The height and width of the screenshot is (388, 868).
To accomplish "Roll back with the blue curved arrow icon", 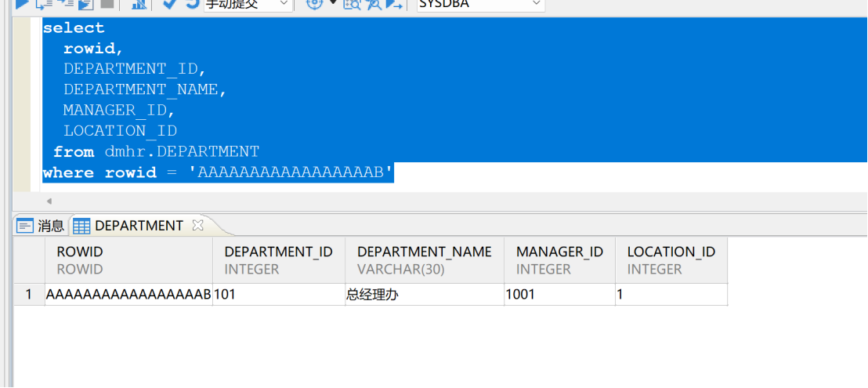I will click(x=191, y=4).
